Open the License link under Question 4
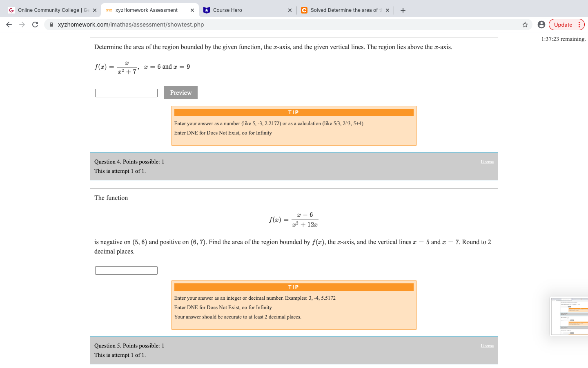 (487, 162)
